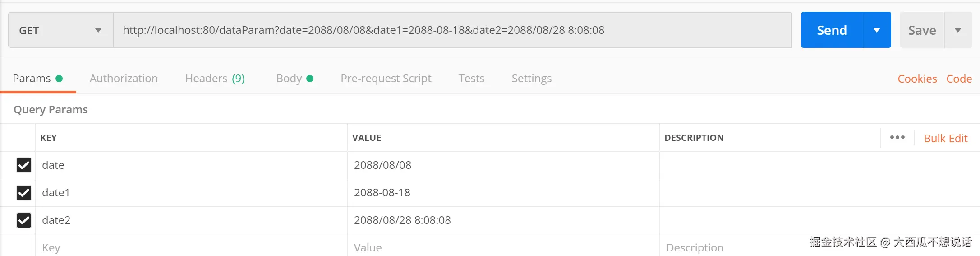Click the Code link
Screen dimensions: 980x256
pyautogui.click(x=959, y=79)
